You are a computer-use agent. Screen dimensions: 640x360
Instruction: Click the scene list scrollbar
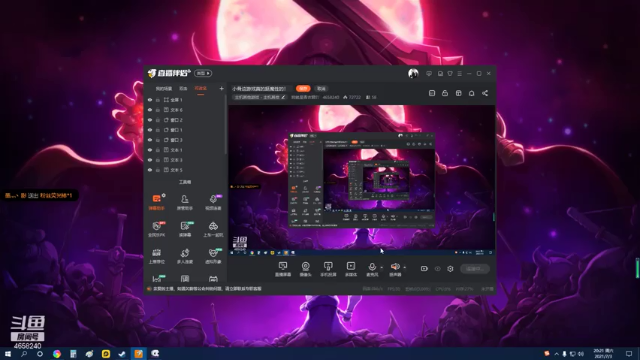pos(226,125)
